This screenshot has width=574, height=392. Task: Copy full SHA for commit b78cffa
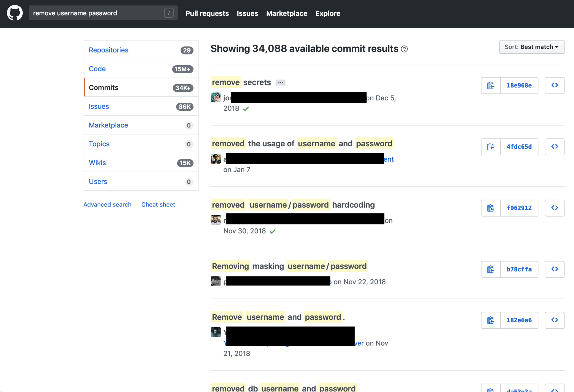coord(491,269)
